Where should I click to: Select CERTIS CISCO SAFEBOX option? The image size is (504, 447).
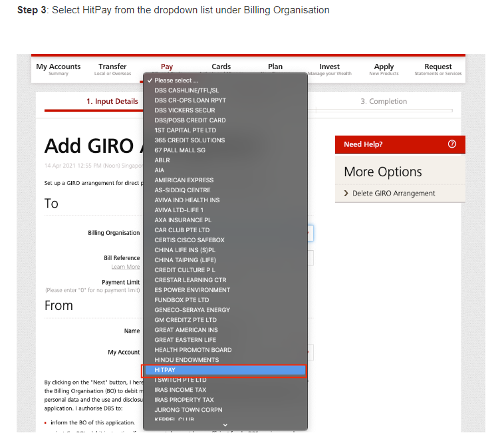point(225,240)
